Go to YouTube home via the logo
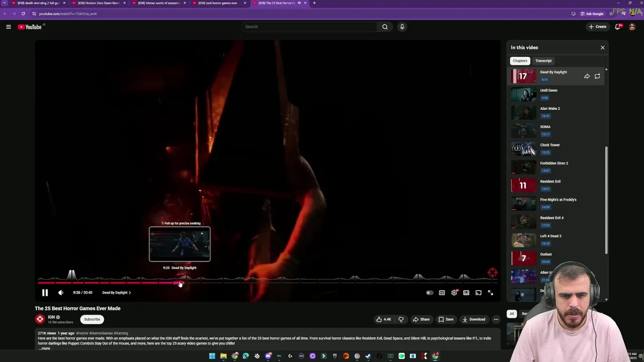Image resolution: width=644 pixels, height=362 pixels. 30,27
